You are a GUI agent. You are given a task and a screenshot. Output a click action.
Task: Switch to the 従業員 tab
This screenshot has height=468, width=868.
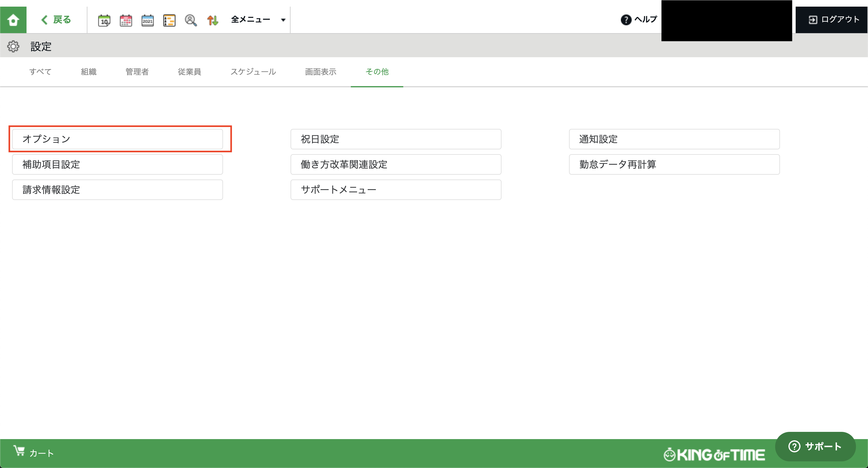(x=189, y=72)
